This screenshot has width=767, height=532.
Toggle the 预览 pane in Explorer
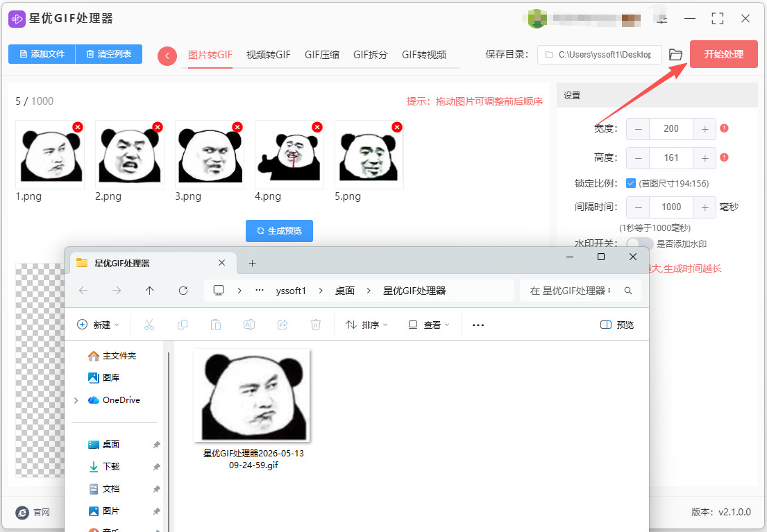point(617,325)
